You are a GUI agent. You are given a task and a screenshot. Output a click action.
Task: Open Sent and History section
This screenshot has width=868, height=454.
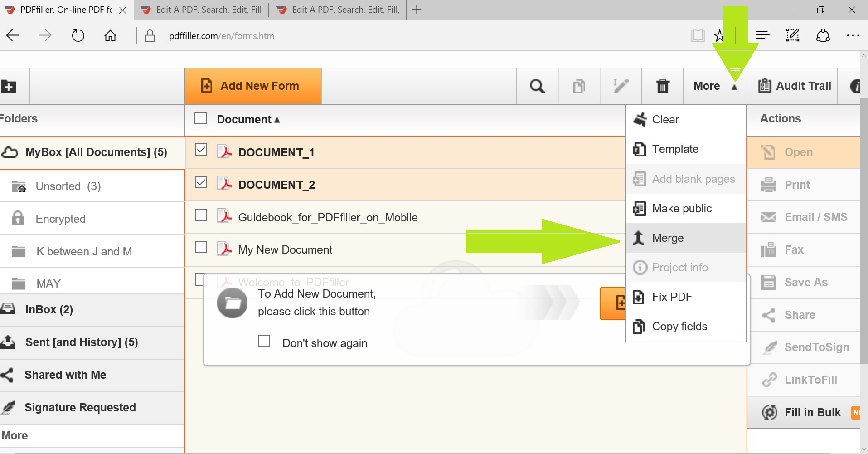click(92, 342)
